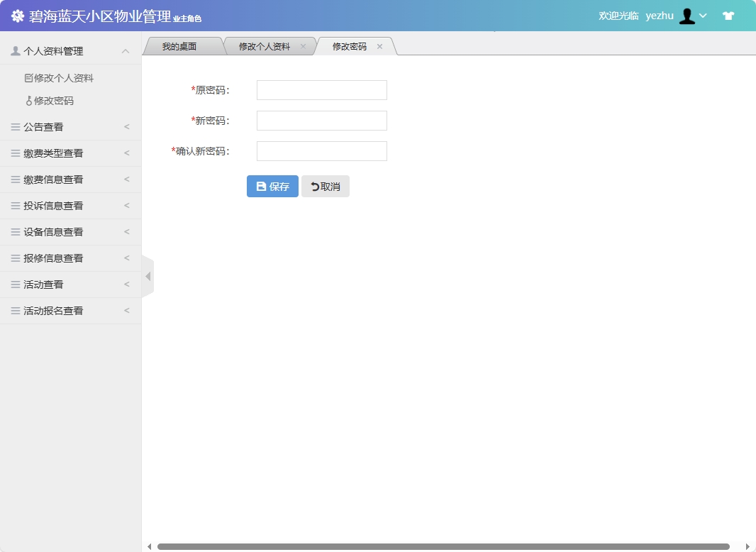
Task: Open the user avatar icon in the top bar
Action: tap(686, 15)
